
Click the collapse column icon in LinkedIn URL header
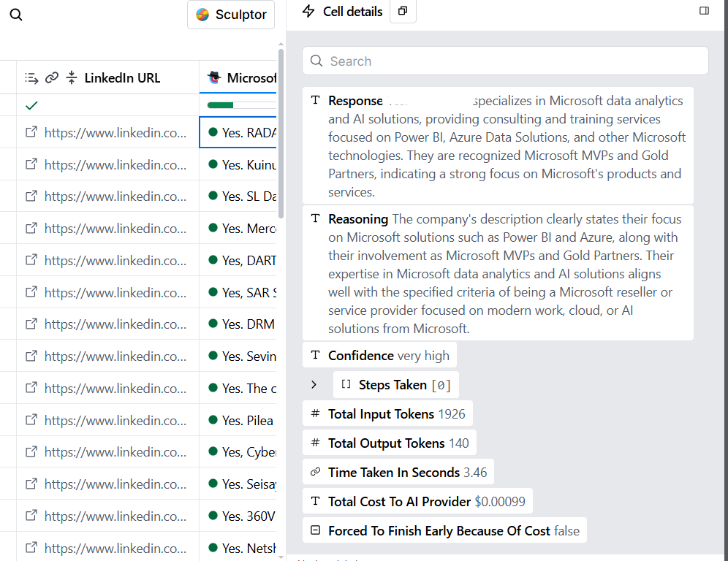(x=72, y=77)
